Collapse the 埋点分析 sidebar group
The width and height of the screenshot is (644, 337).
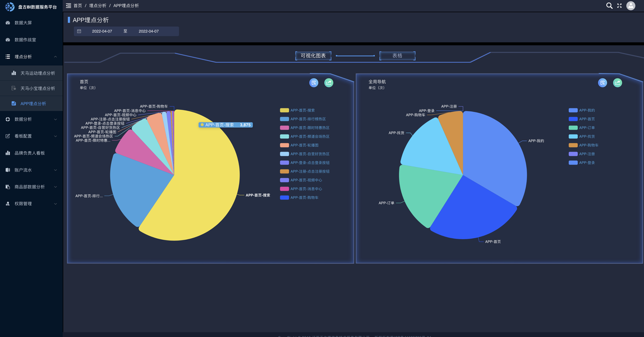tap(31, 57)
